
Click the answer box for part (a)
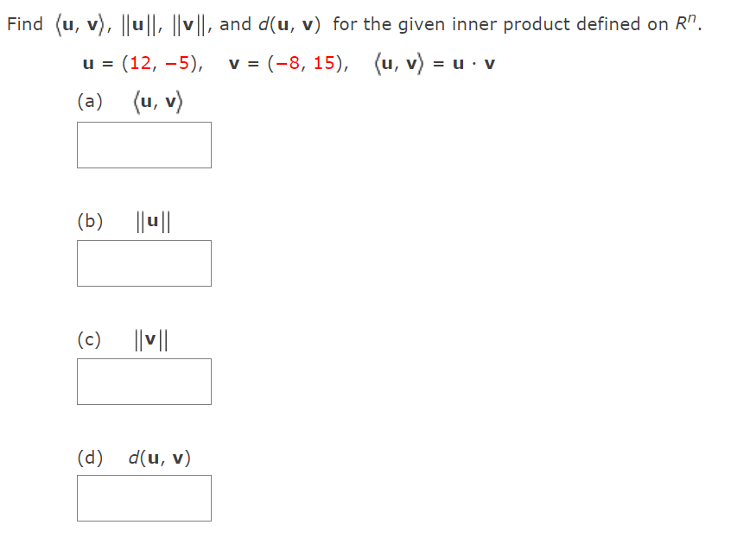click(x=143, y=144)
